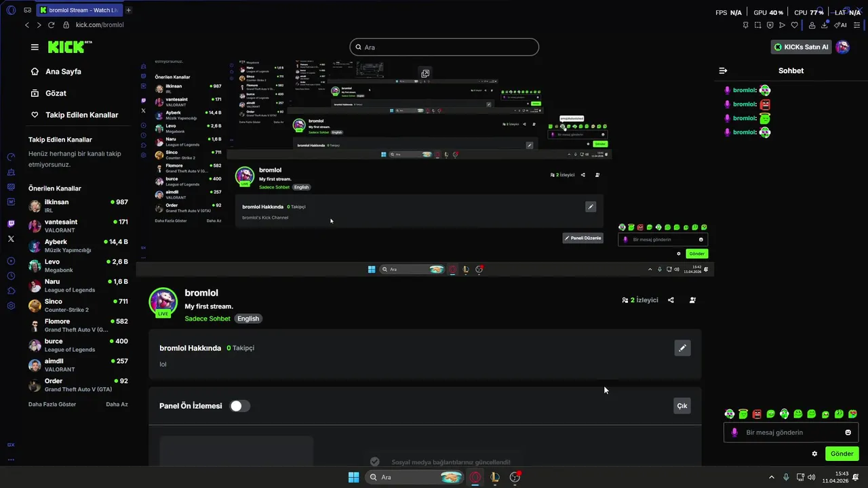This screenshot has width=868, height=488.
Task: Insert the red angry emote above chat input
Action: click(757, 413)
